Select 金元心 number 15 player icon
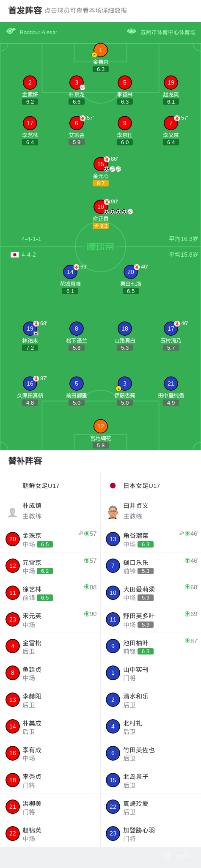The height and width of the screenshot is (868, 201). click(100, 164)
